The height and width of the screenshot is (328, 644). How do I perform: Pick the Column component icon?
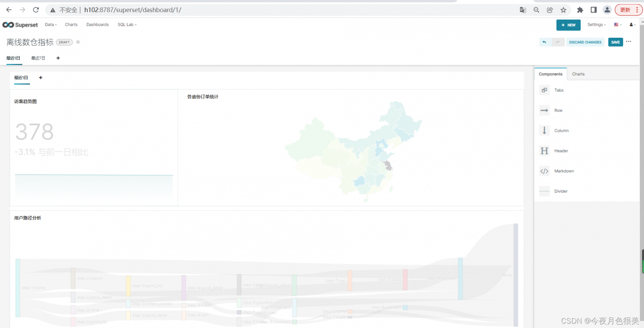tap(544, 131)
